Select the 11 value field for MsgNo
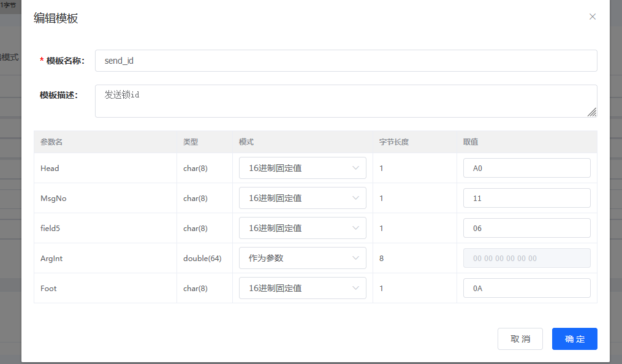Viewport: 622px width, 364px height. coord(526,198)
